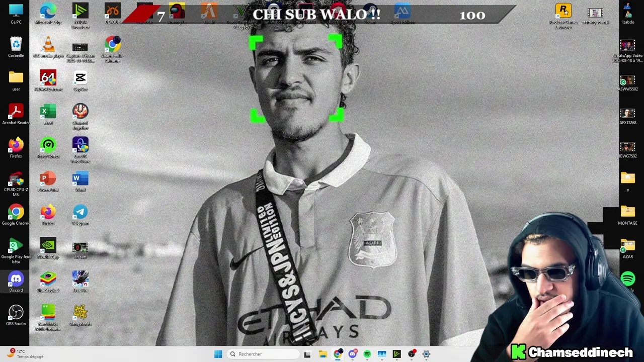Viewport: 644px width, 362px height.
Task: Open the Corbeille recycle bin
Action: coord(16,47)
